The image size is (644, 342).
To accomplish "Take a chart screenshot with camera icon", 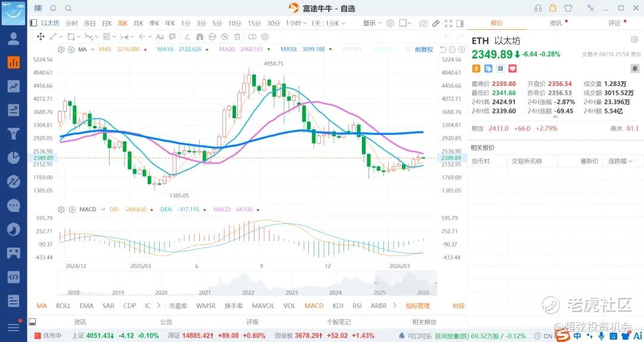I will coord(423,23).
